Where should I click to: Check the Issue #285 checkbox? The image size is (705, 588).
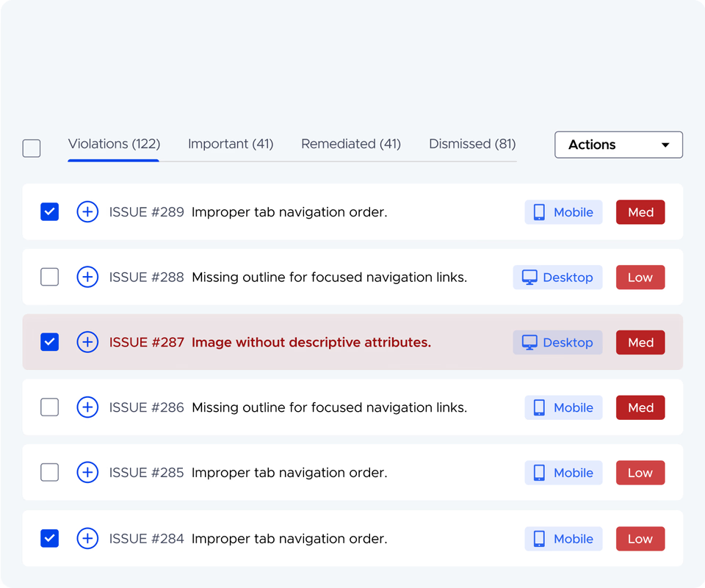tap(49, 473)
